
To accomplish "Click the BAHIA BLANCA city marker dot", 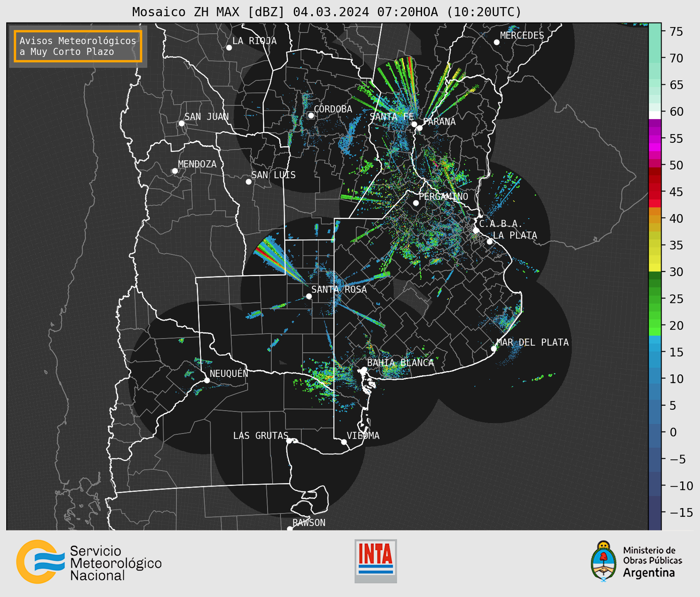I will pyautogui.click(x=364, y=369).
